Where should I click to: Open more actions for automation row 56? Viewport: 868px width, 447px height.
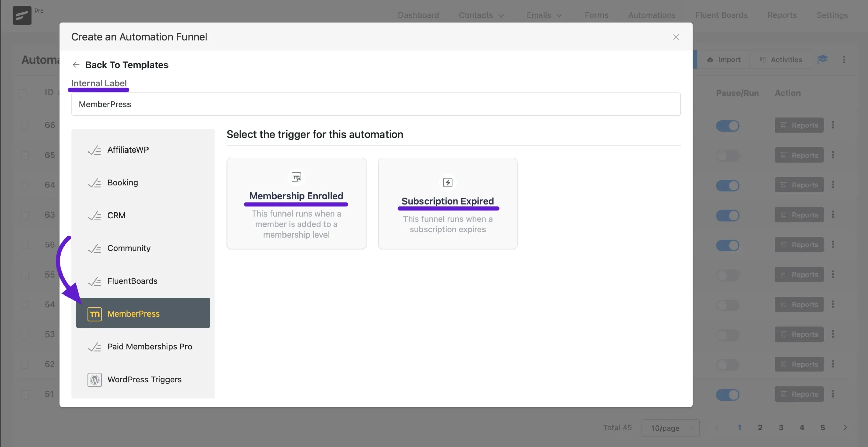click(x=833, y=244)
